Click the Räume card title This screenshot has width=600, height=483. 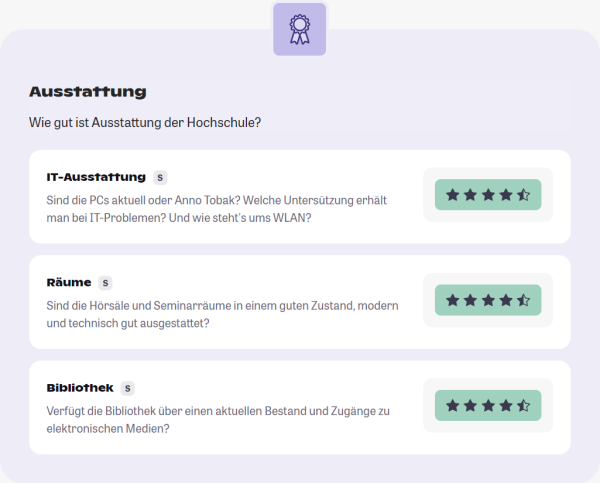[69, 283]
